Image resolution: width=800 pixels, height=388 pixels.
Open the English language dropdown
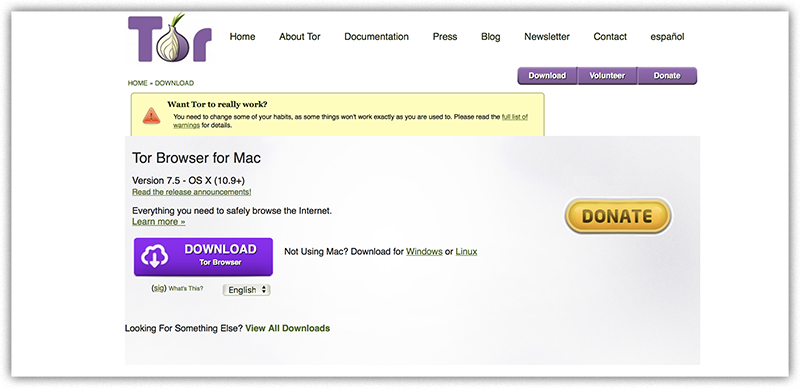247,290
